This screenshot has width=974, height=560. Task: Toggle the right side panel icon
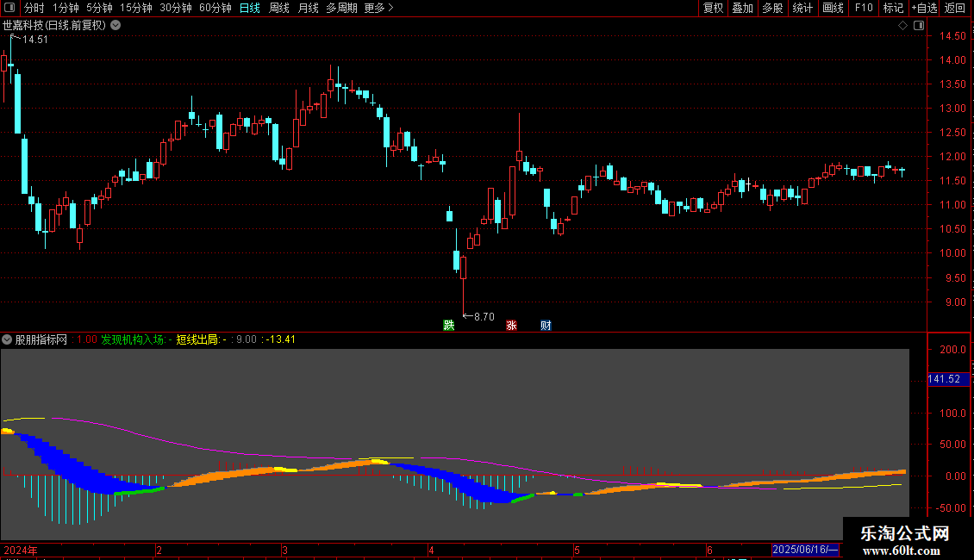(x=919, y=26)
